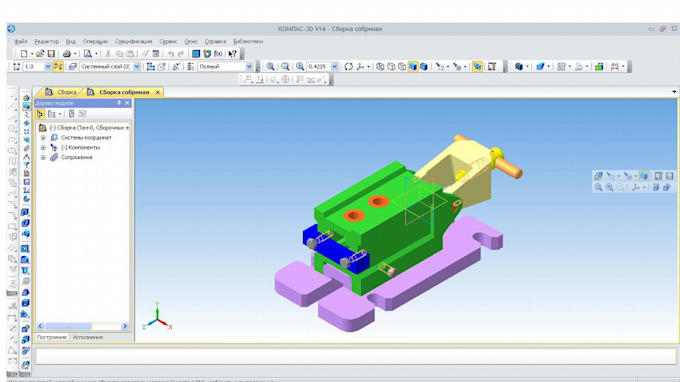Open the 'Сервис' menu
The width and height of the screenshot is (680, 382).
pos(168,41)
